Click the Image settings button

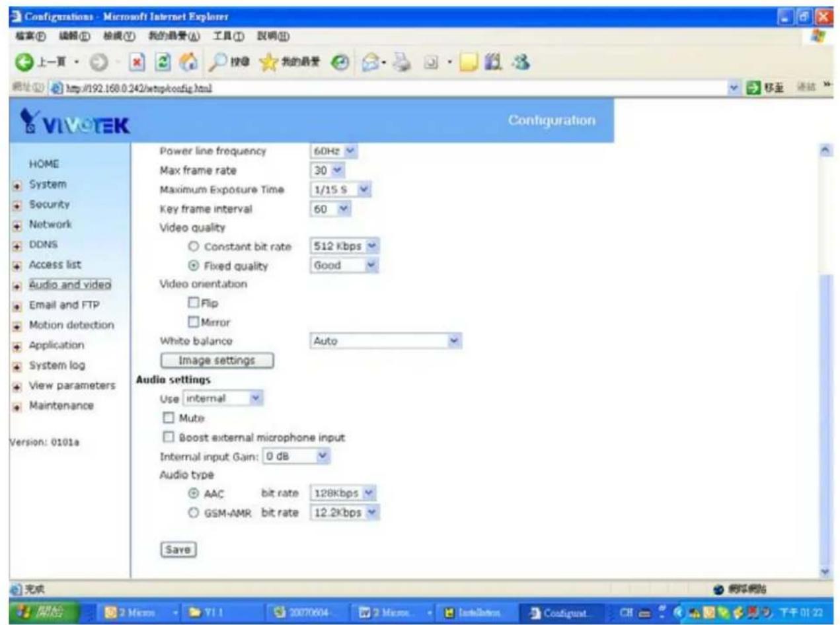[x=217, y=361]
